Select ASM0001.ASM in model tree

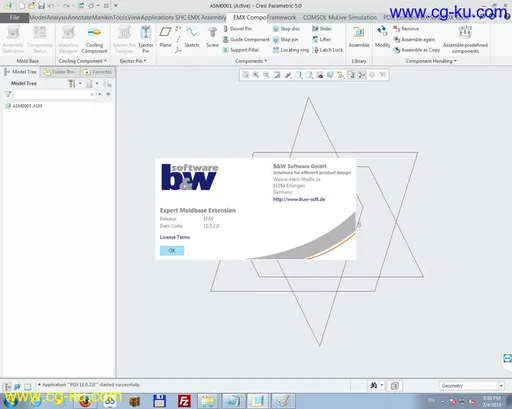coord(24,106)
